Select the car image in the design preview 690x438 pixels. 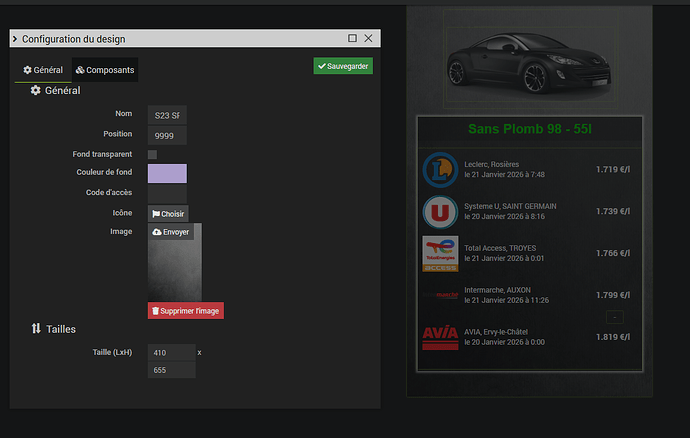click(529, 63)
